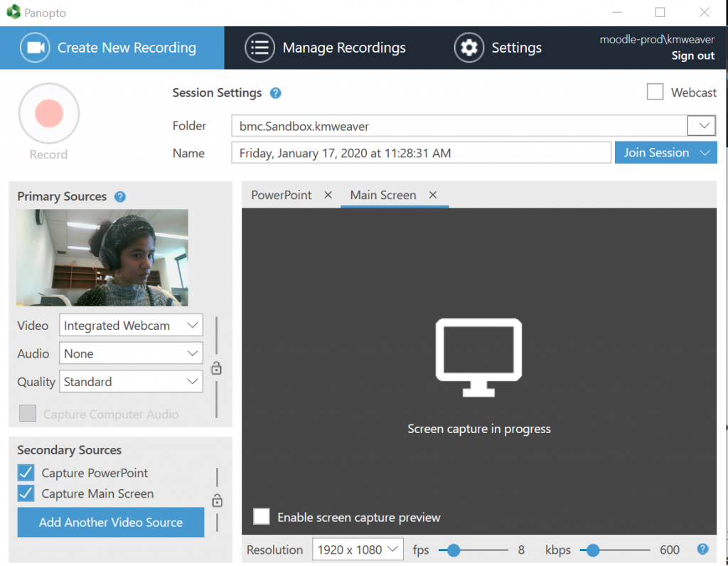
Task: Open Manage Recordings tab
Action: (x=325, y=48)
